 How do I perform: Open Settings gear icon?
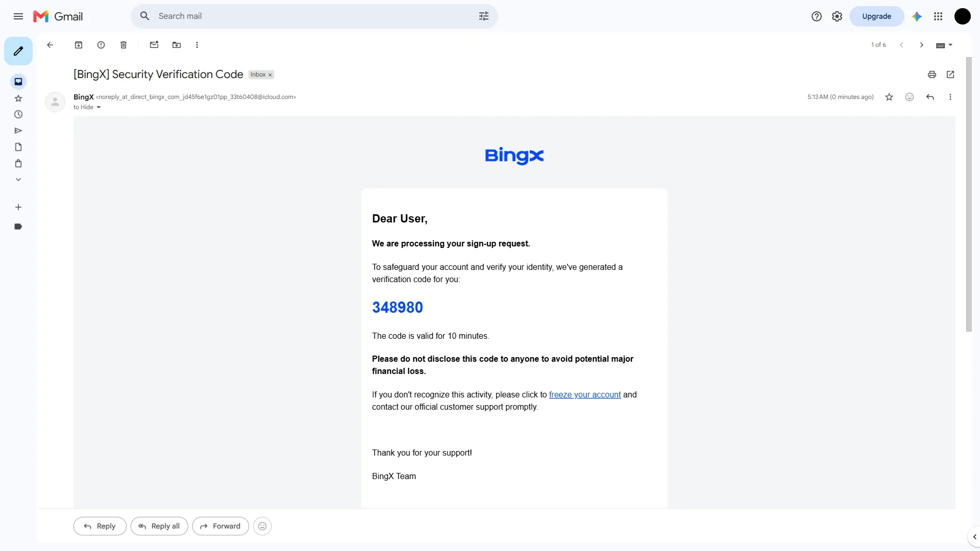[837, 16]
